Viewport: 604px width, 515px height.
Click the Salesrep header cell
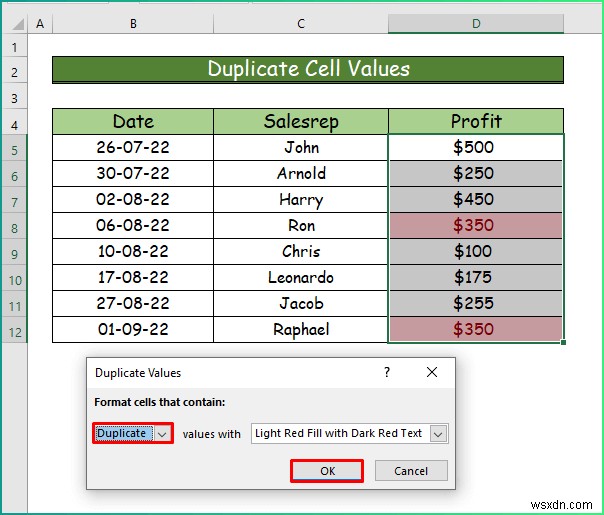pyautogui.click(x=301, y=121)
